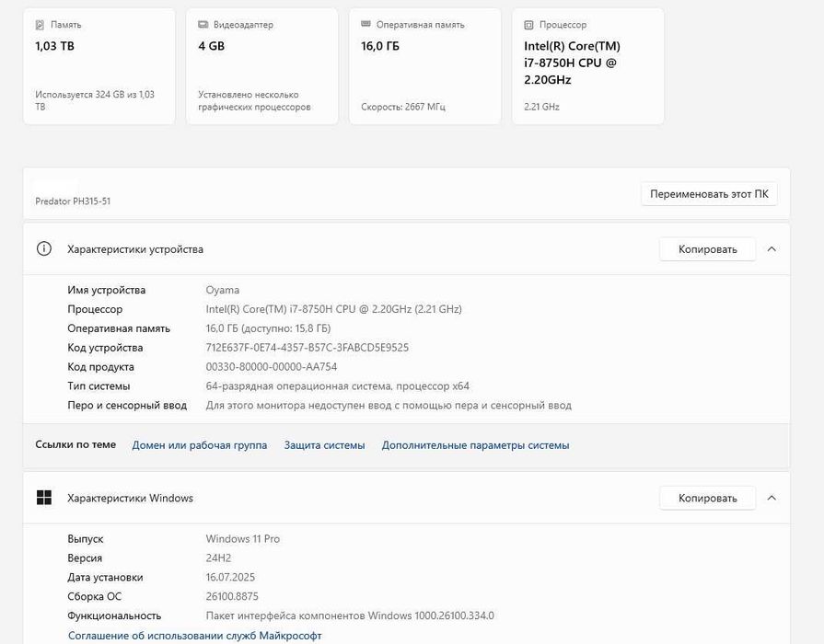The image size is (824, 644).
Task: Open the Процессор info card
Action: pyautogui.click(x=587, y=66)
